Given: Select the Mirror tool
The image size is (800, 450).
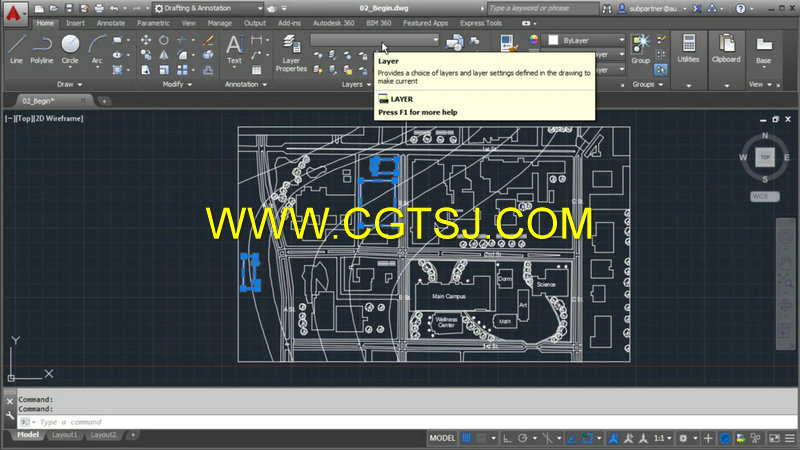Looking at the screenshot, I should 164,55.
